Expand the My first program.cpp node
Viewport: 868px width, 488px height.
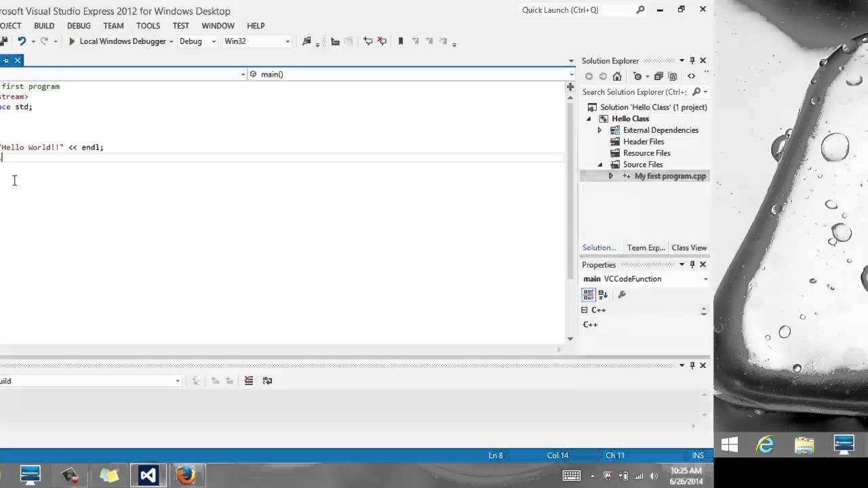click(610, 176)
